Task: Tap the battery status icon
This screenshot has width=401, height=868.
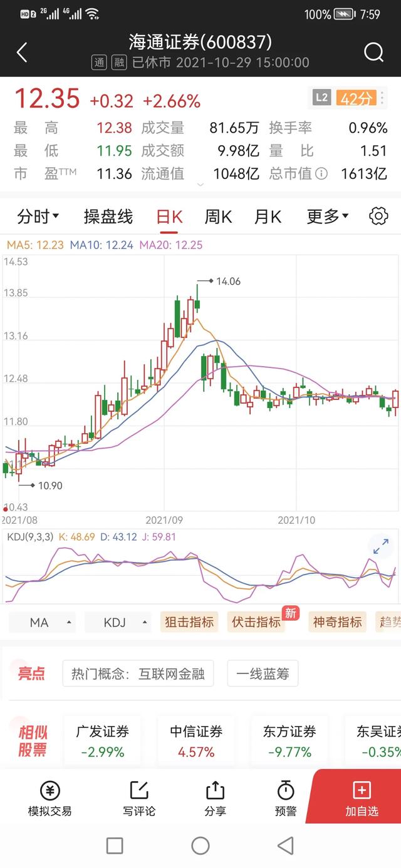Action: point(344,14)
